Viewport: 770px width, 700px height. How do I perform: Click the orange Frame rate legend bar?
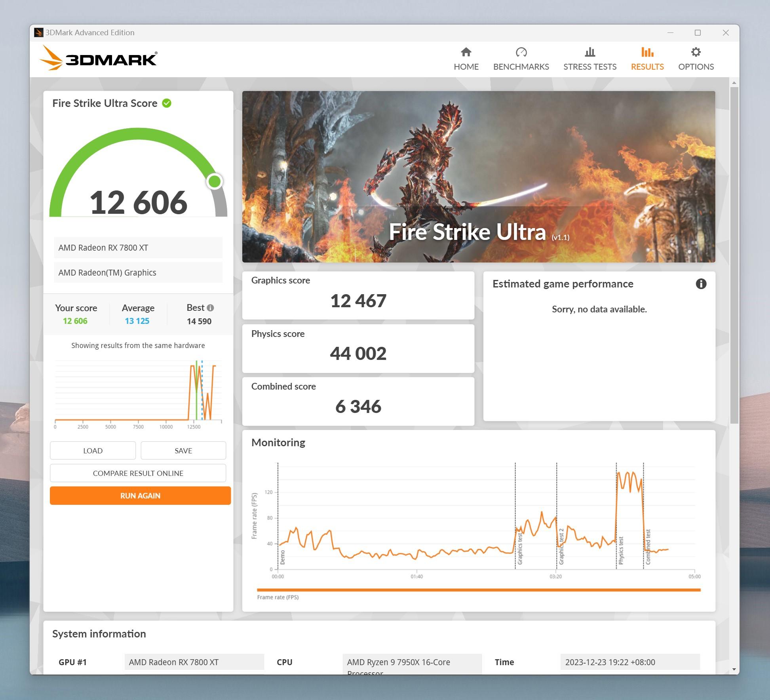tap(479, 590)
